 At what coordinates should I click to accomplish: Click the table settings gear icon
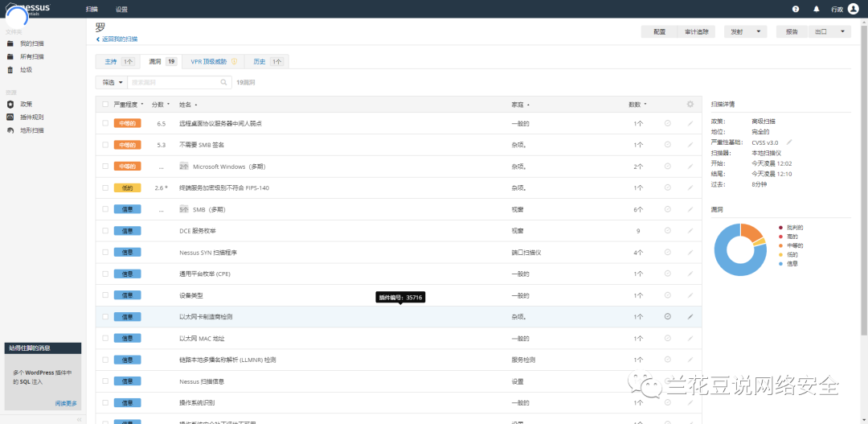pos(690,104)
